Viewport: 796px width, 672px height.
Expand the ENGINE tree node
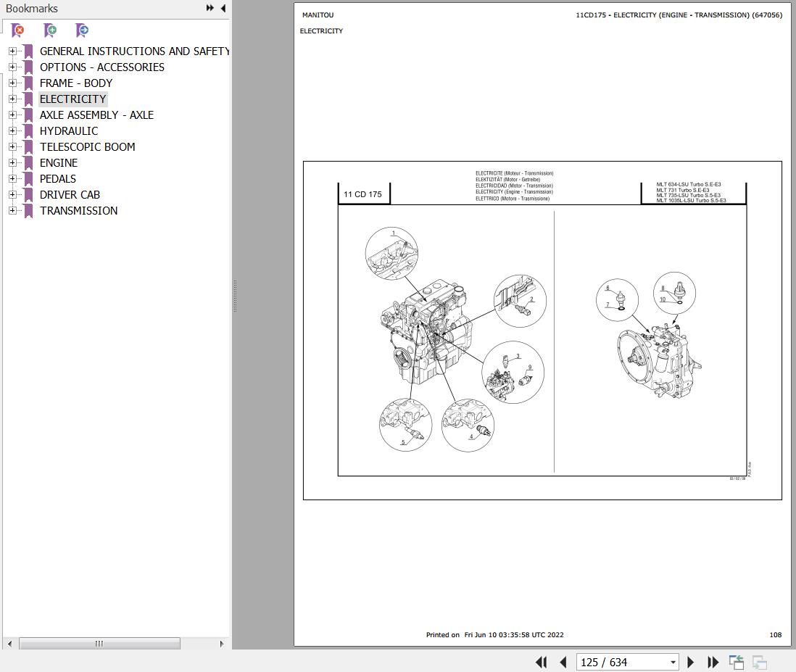click(12, 163)
